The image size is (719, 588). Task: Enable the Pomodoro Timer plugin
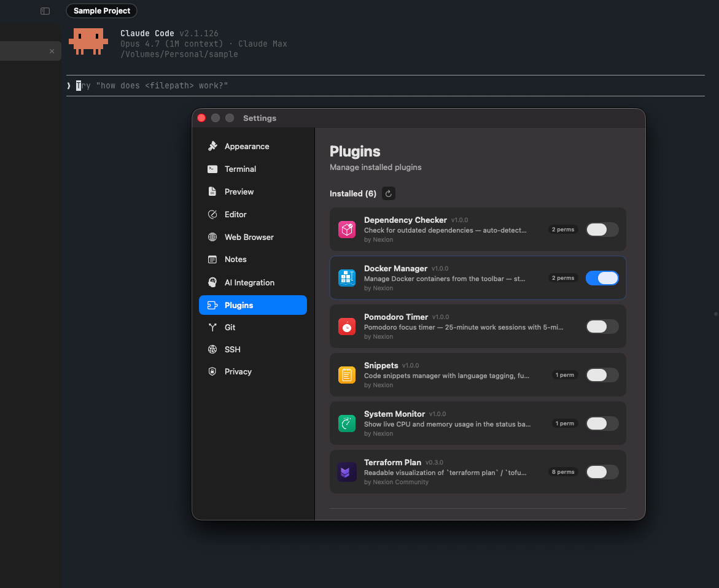(x=602, y=327)
